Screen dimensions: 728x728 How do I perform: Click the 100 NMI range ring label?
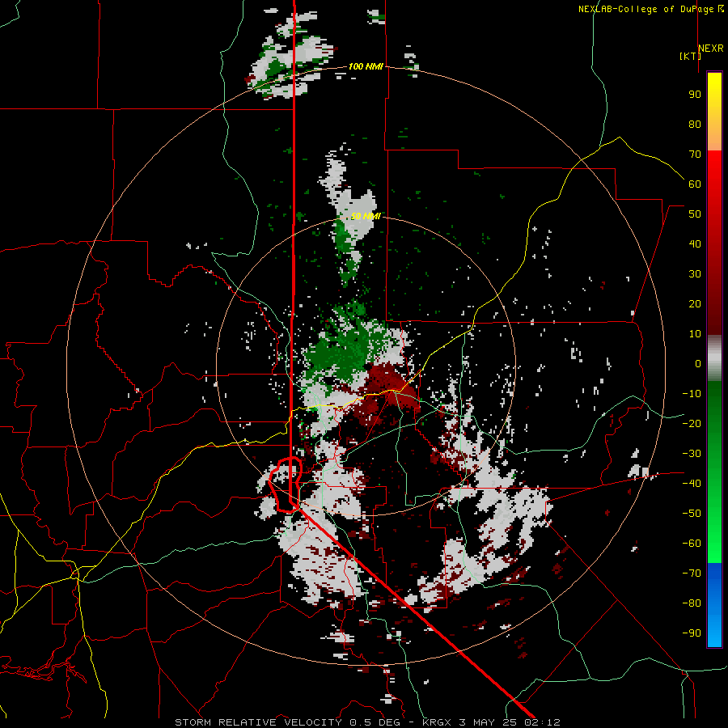pyautogui.click(x=366, y=66)
